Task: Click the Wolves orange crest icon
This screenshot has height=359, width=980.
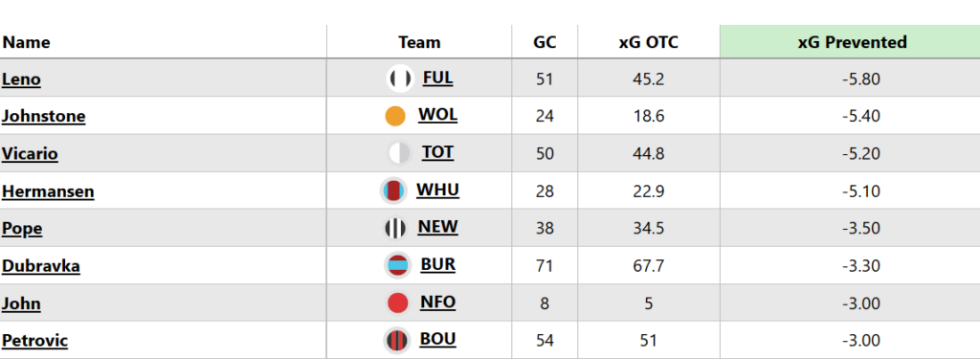Action: click(395, 116)
